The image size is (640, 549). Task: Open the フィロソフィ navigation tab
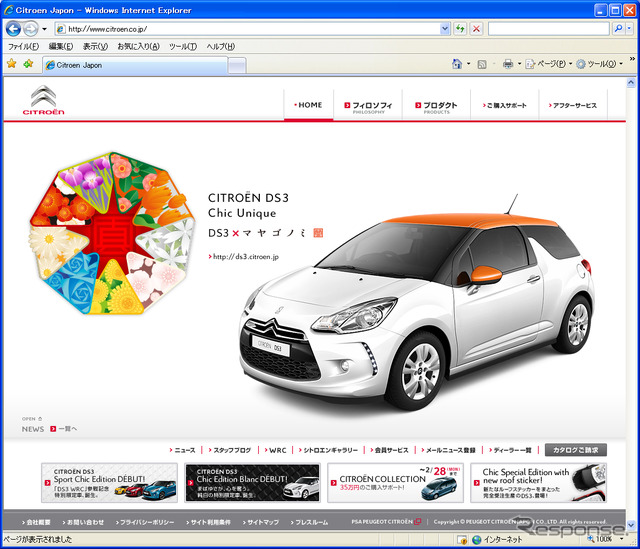click(x=368, y=106)
